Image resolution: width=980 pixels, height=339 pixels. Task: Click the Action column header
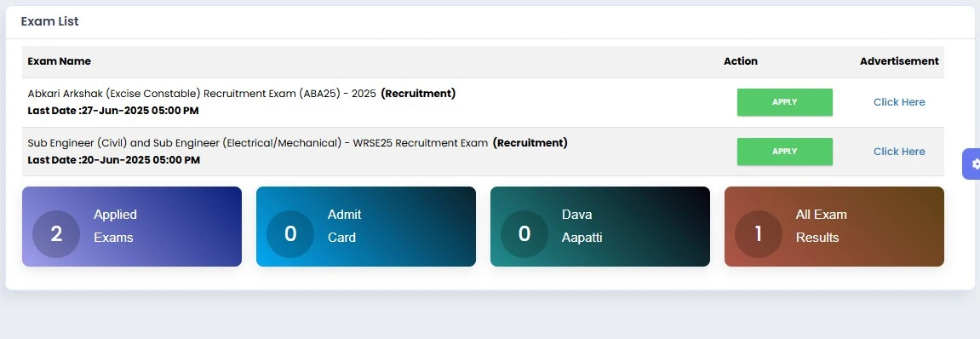[x=741, y=61]
